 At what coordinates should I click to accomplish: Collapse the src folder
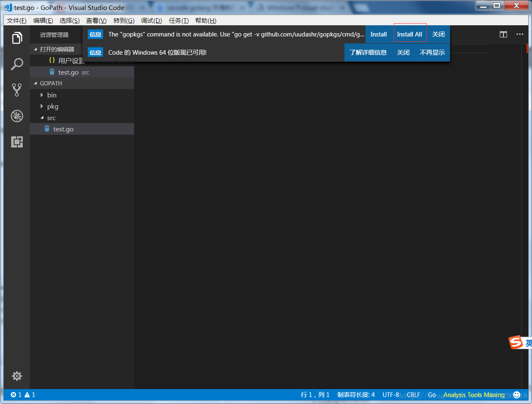pyautogui.click(x=41, y=118)
